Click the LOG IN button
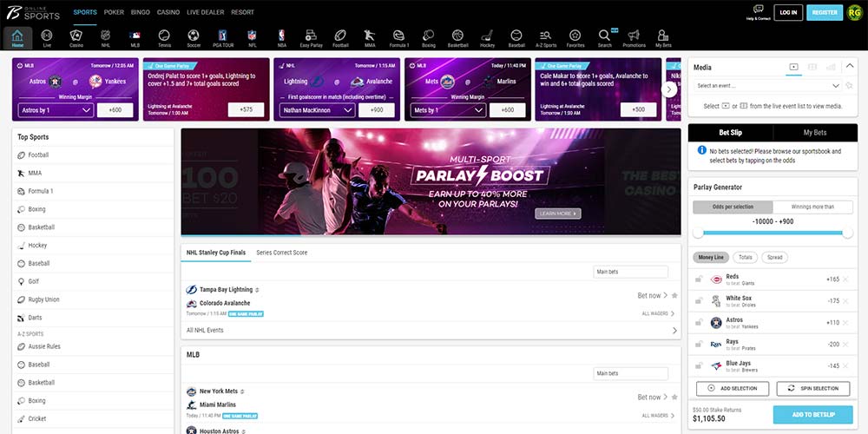This screenshot has width=868, height=434. [x=788, y=13]
